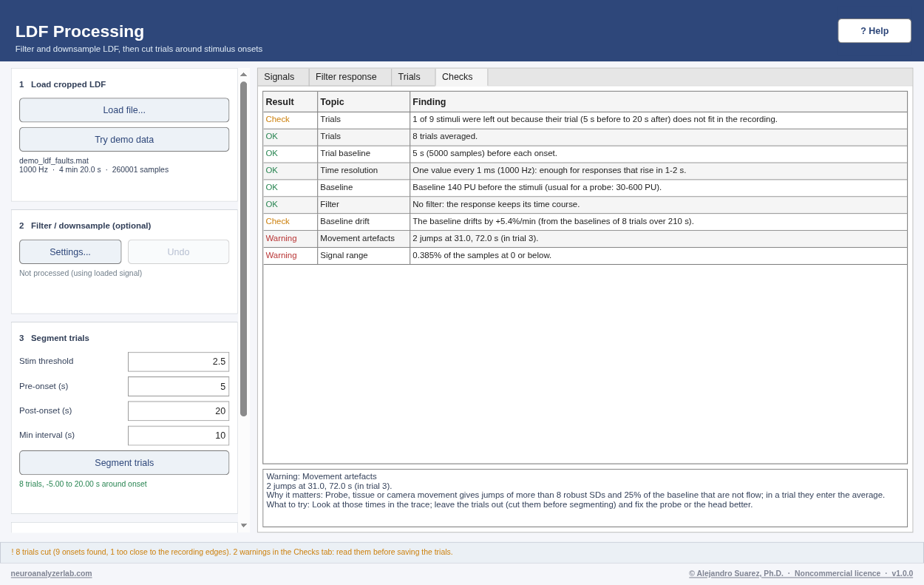Click the Pre-onset input field
Viewport: 924px width, 585px height.
pyautogui.click(x=178, y=386)
